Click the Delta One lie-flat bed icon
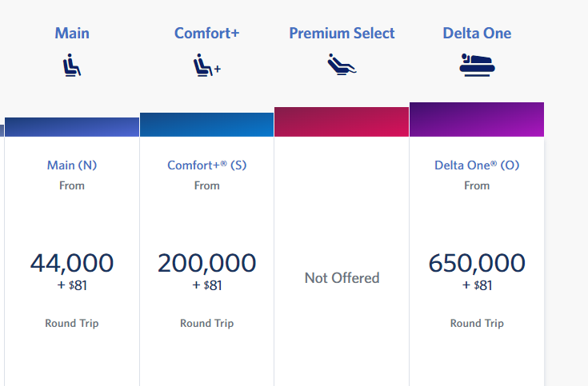Screen dimensions: 588x386 (477, 66)
